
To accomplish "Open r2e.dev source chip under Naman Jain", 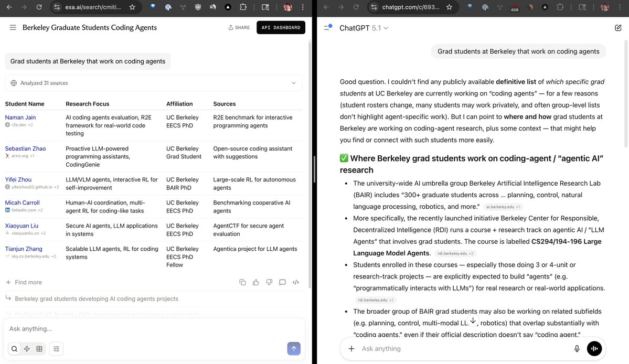I will pyautogui.click(x=19, y=125).
